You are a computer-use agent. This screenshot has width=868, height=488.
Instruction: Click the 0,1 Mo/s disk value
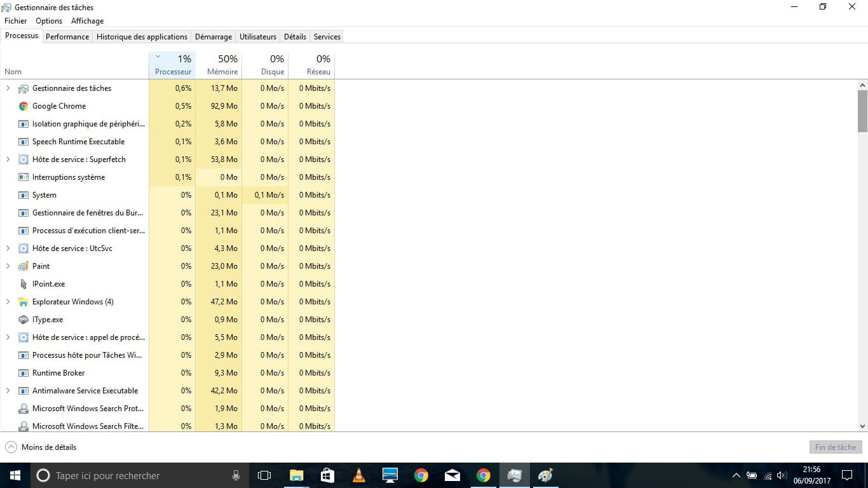(269, 195)
